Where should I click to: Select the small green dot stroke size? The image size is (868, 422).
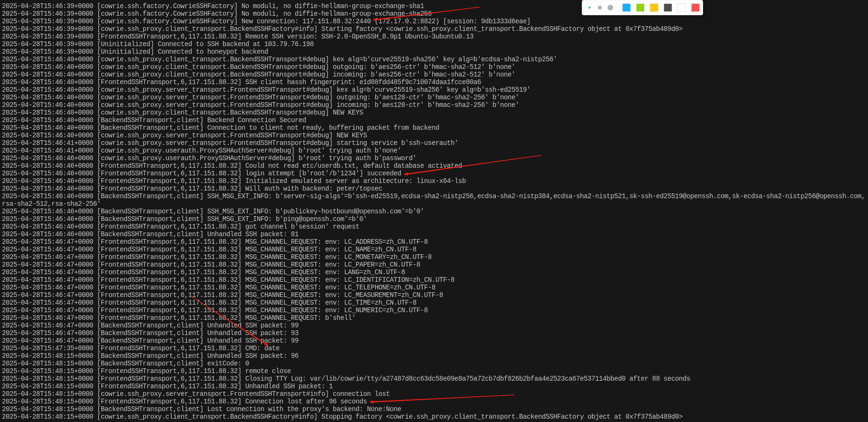coord(589,8)
